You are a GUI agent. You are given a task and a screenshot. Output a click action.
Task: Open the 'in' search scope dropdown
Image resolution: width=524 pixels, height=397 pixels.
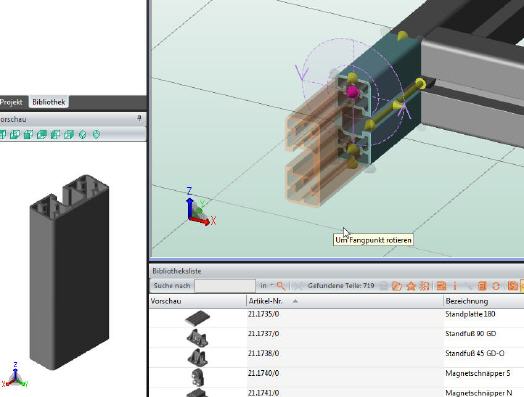coord(267,285)
